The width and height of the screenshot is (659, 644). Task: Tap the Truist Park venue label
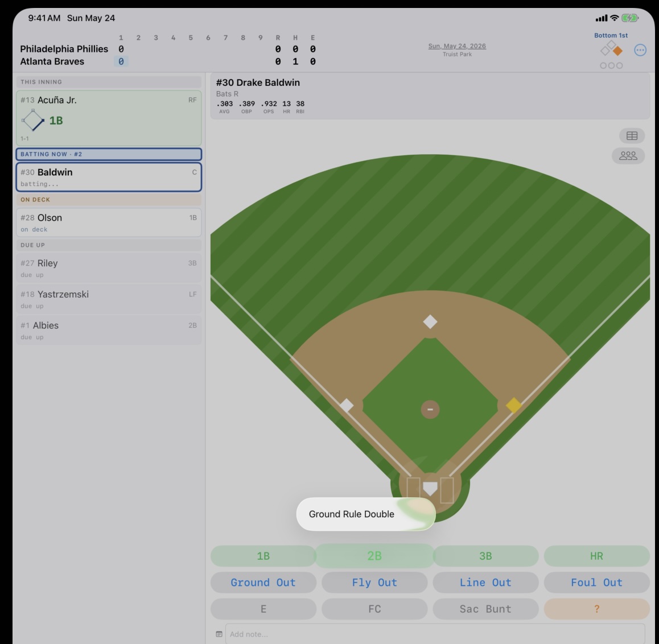point(457,54)
